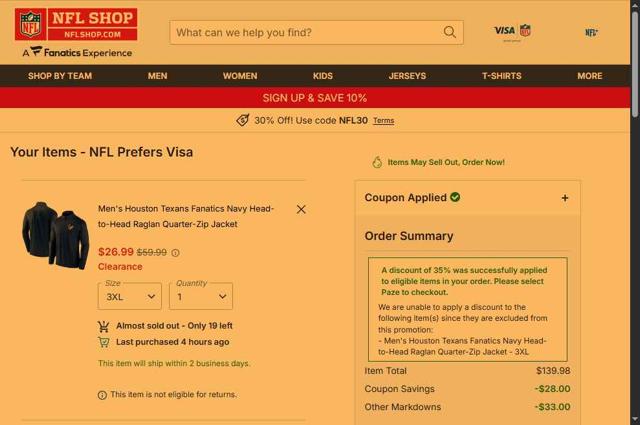Open the Shop By Team menu
The width and height of the screenshot is (640, 425).
point(60,76)
